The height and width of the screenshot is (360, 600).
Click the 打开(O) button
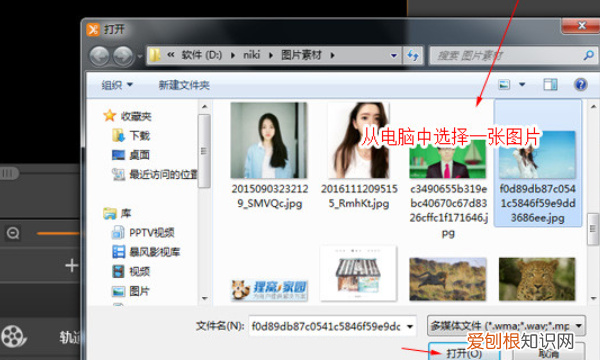(x=464, y=352)
